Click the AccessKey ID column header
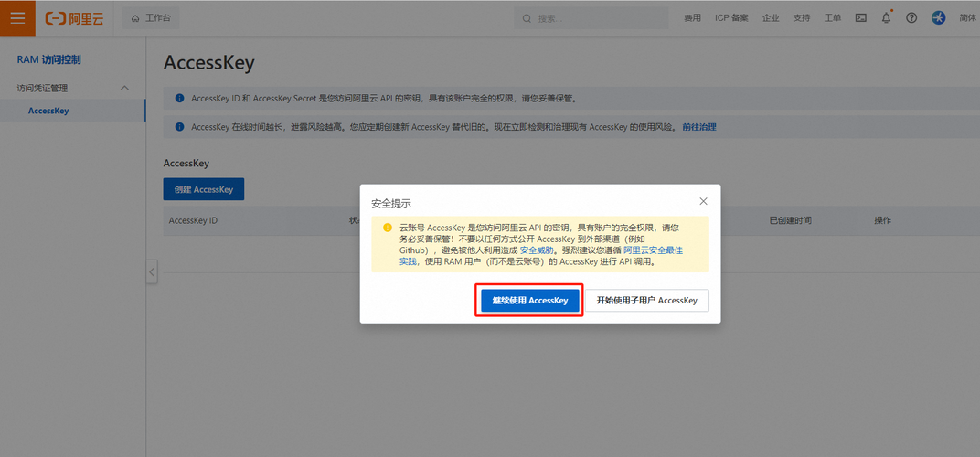The height and width of the screenshot is (457, 980). pos(193,220)
